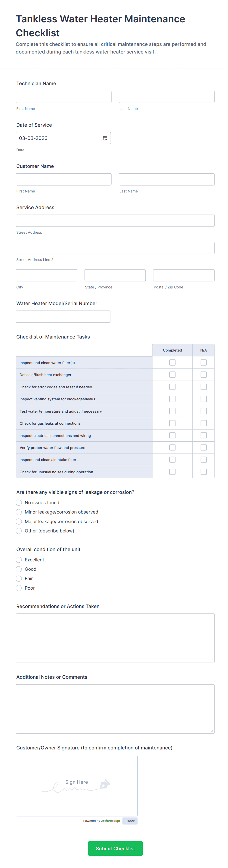228x868 pixels.
Task: Focus the Postal / Zip Code field
Action: 184,275
